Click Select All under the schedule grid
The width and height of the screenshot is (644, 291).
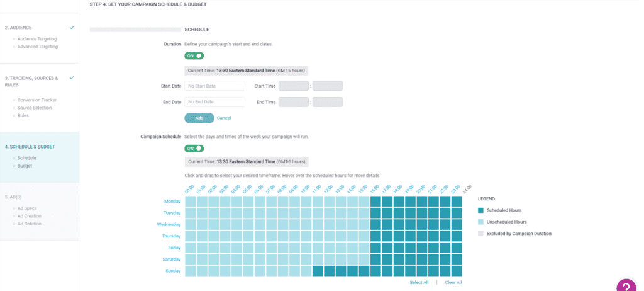419,282
